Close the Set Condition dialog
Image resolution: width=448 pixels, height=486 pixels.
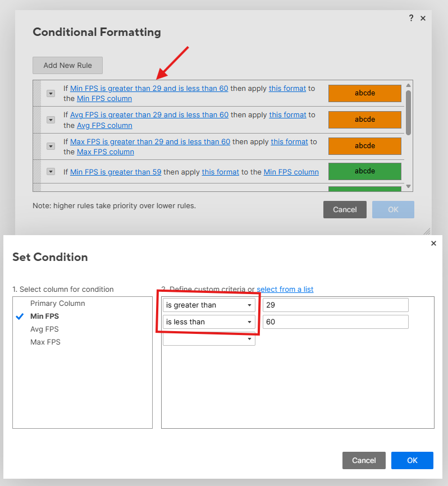[433, 244]
